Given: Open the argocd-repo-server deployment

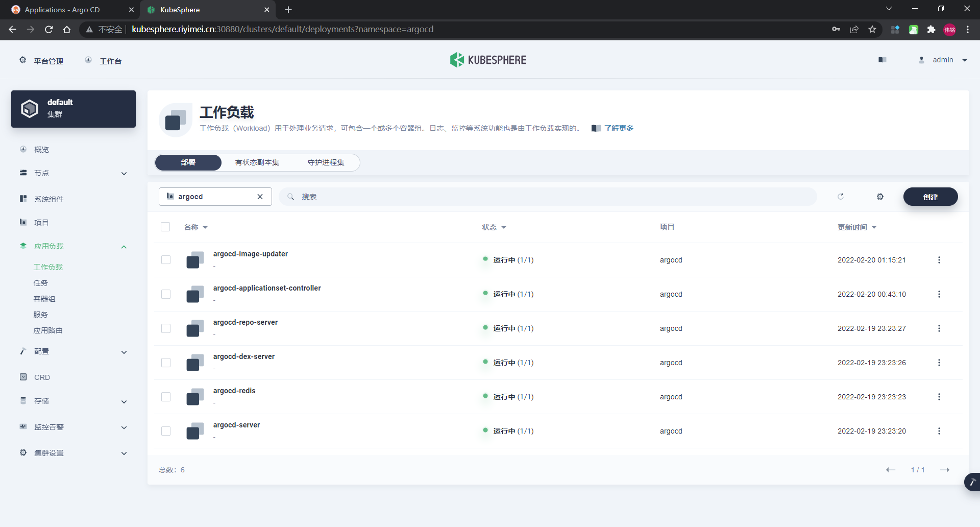Looking at the screenshot, I should coord(246,322).
